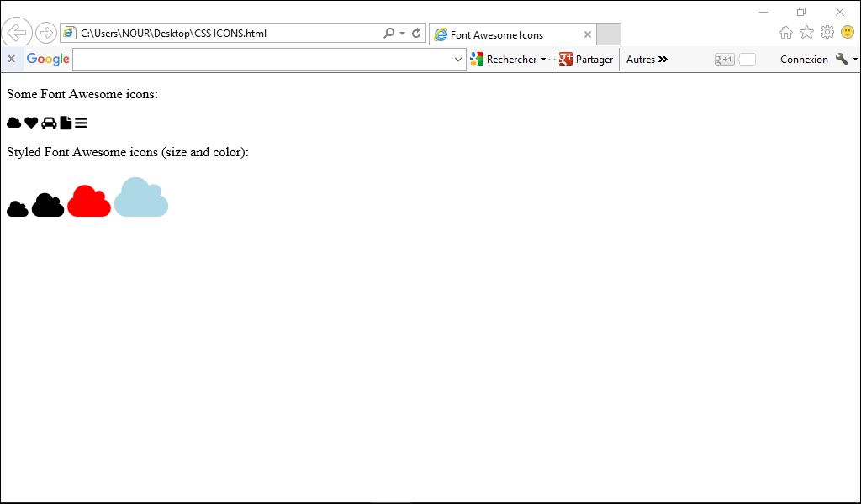Click the favorites star icon
Viewport: 861px width, 504px height.
coord(806,31)
